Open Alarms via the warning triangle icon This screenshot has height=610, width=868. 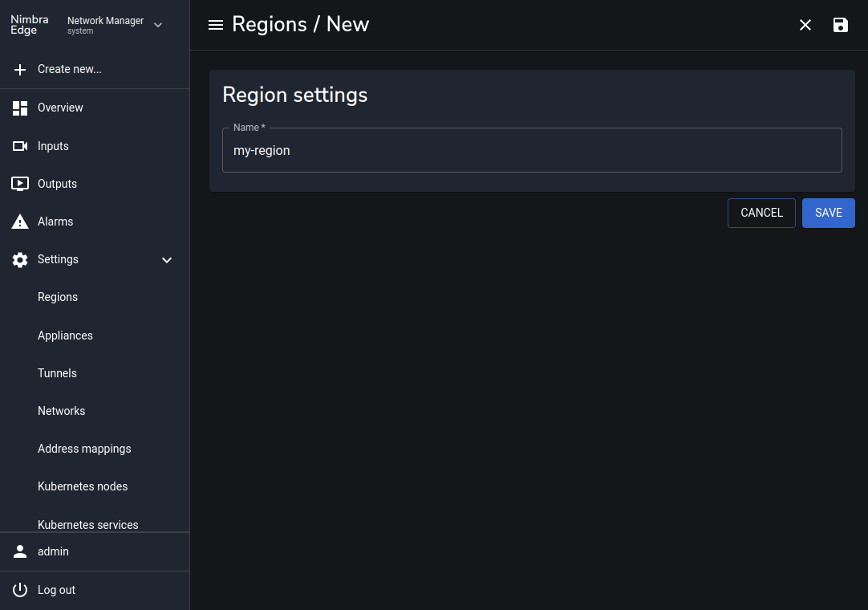[20, 221]
